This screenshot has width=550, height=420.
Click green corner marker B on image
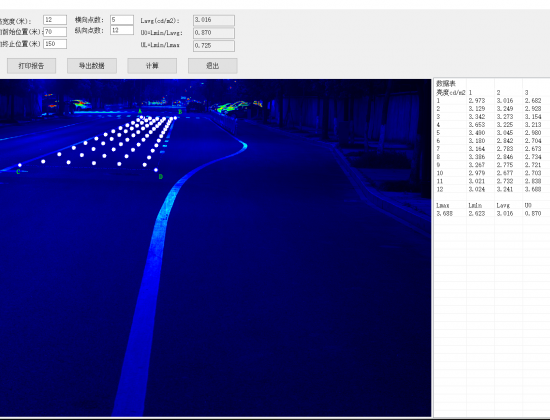point(180,112)
